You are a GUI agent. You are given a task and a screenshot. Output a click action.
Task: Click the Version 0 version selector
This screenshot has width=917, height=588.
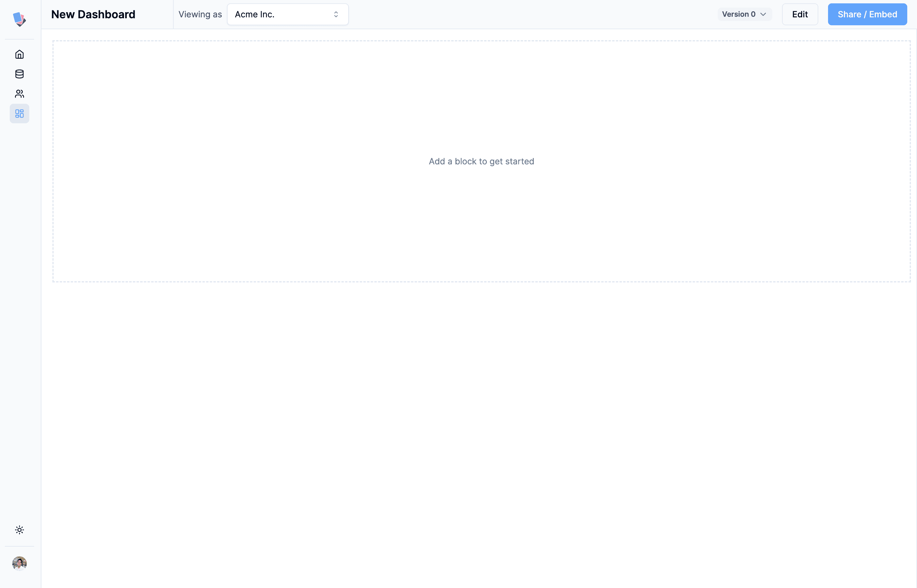click(744, 14)
